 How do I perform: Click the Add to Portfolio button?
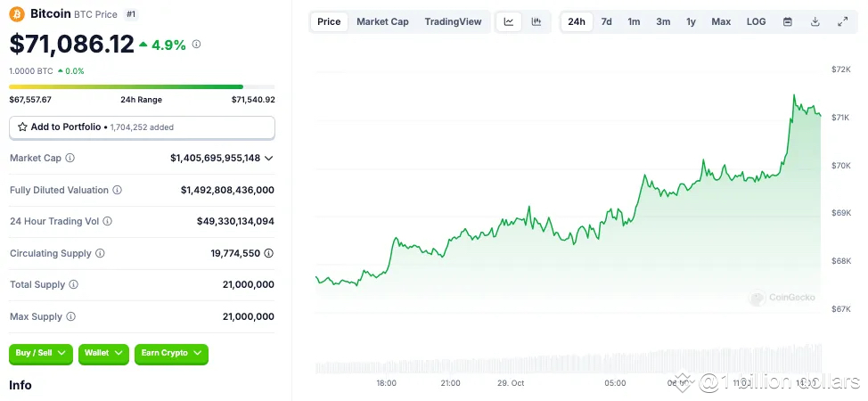click(x=142, y=127)
